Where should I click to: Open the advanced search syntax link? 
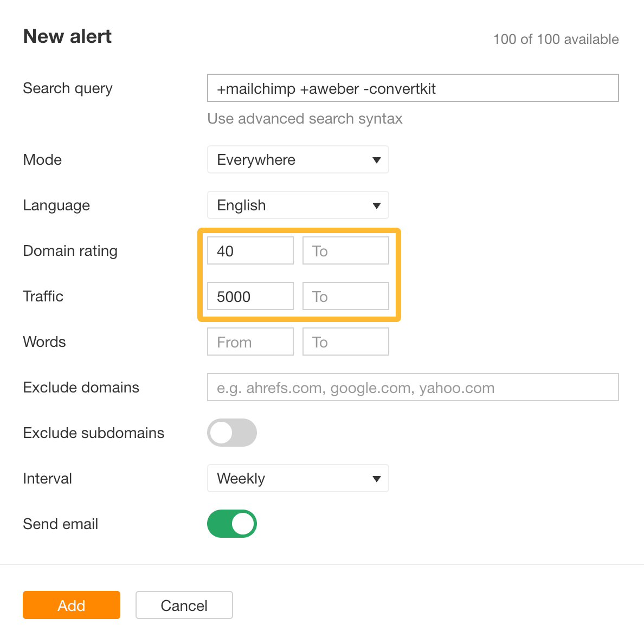[x=304, y=118]
